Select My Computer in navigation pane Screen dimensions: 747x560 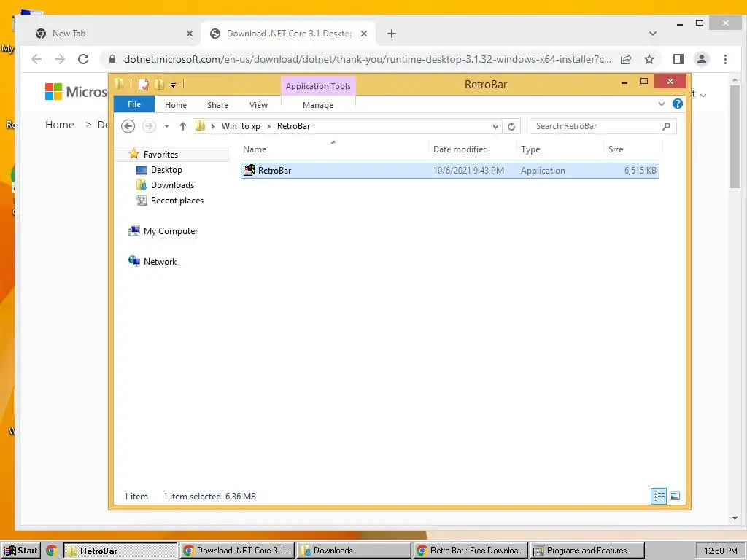170,231
